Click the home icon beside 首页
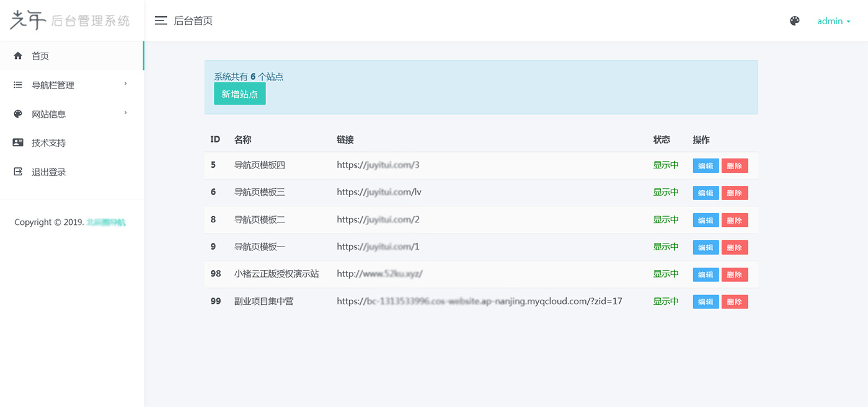The image size is (868, 407). 17,55
